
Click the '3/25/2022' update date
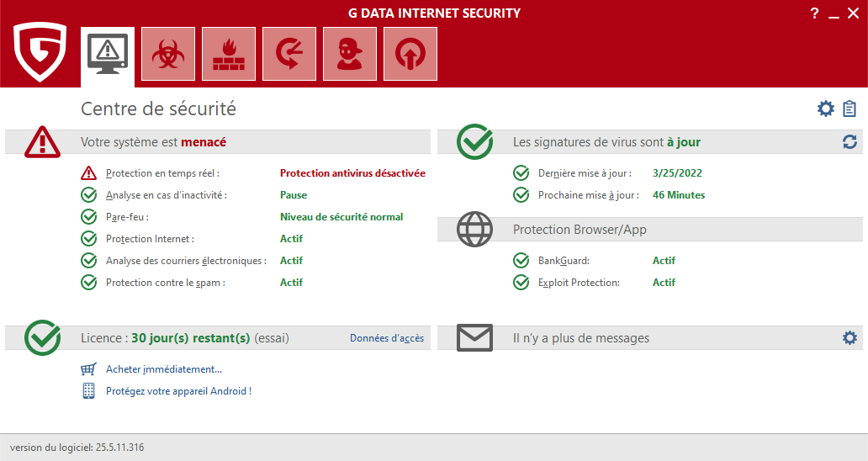click(x=677, y=173)
